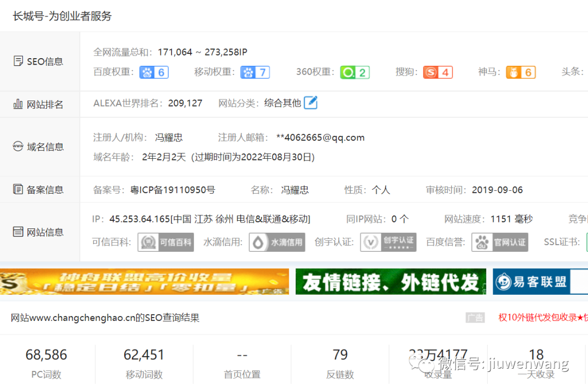Click the audit date 2019-09-06

click(497, 190)
